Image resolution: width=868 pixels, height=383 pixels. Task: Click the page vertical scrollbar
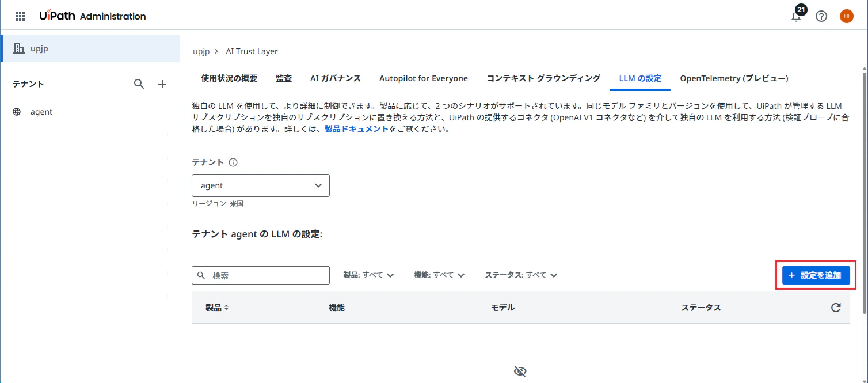(864, 193)
